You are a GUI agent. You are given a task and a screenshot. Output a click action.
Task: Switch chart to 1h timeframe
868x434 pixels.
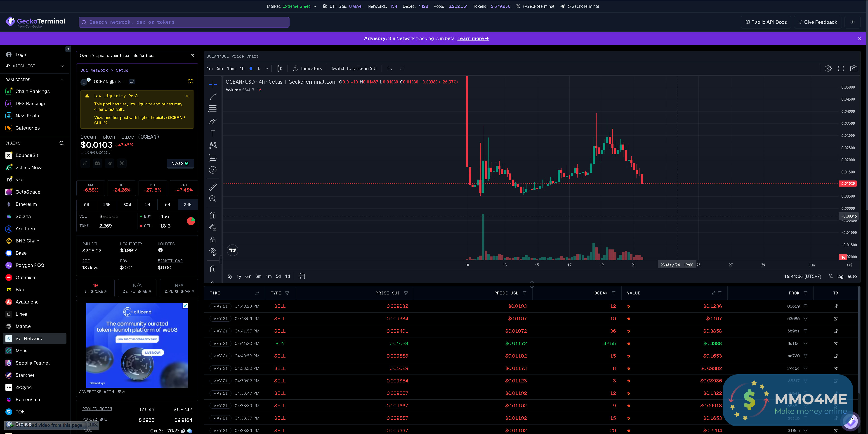click(242, 69)
